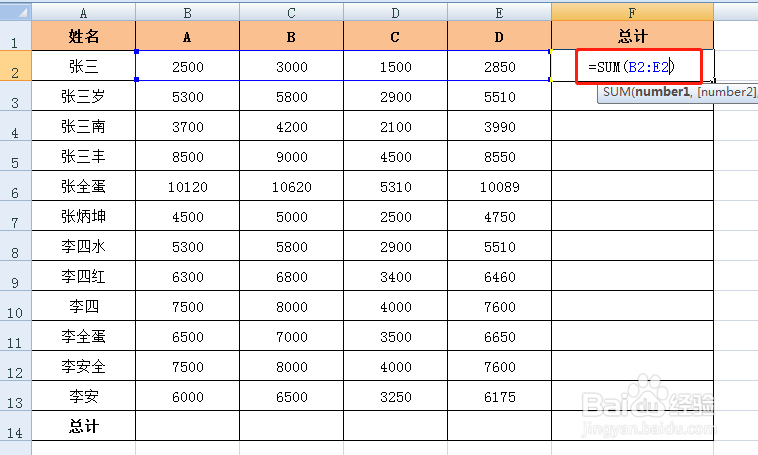The height and width of the screenshot is (455, 758).
Task: Click bold number1 argument in tooltip
Action: tap(662, 92)
